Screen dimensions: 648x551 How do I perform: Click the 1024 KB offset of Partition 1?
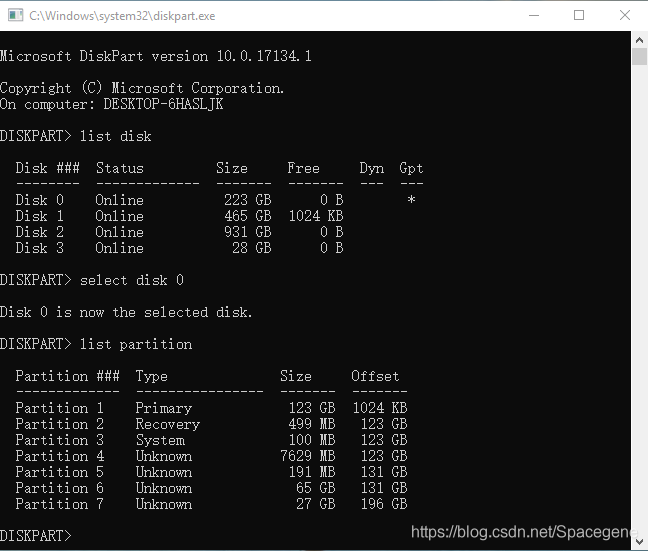tap(380, 408)
